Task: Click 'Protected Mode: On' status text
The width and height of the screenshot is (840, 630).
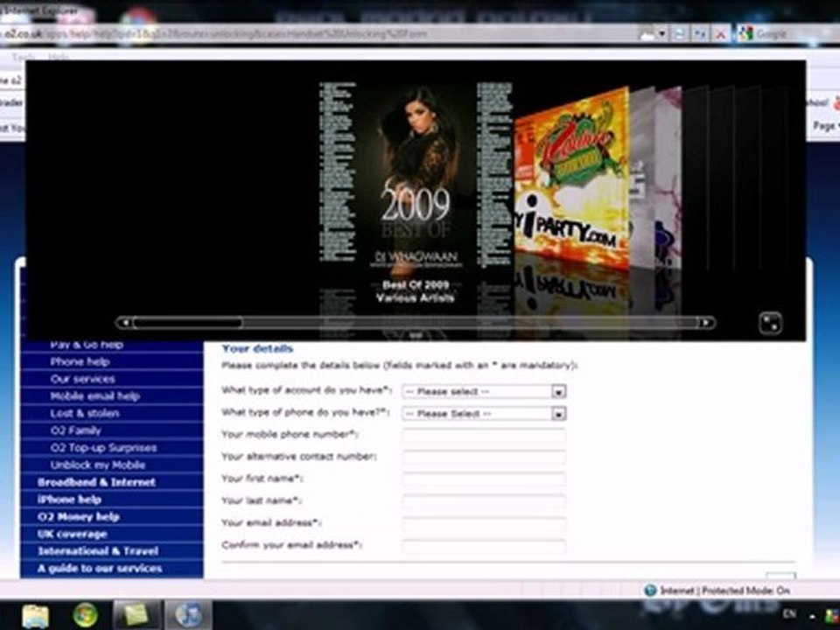Action: [745, 591]
